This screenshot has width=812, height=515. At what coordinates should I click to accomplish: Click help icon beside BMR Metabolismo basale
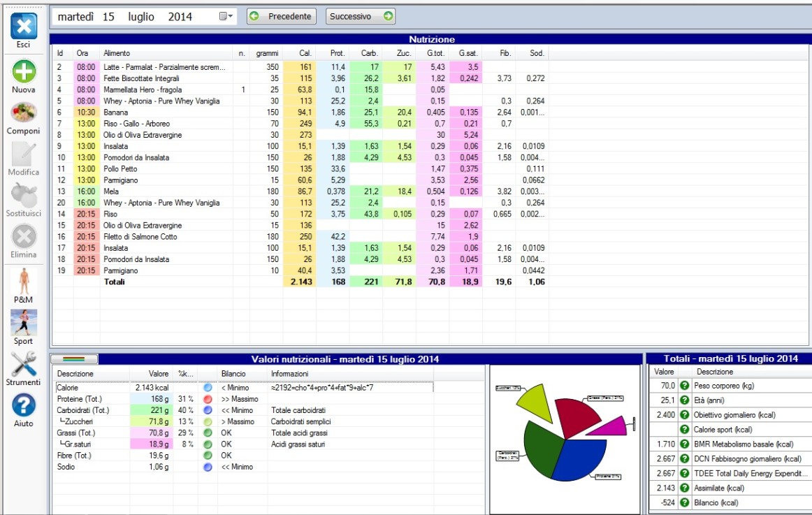click(685, 444)
